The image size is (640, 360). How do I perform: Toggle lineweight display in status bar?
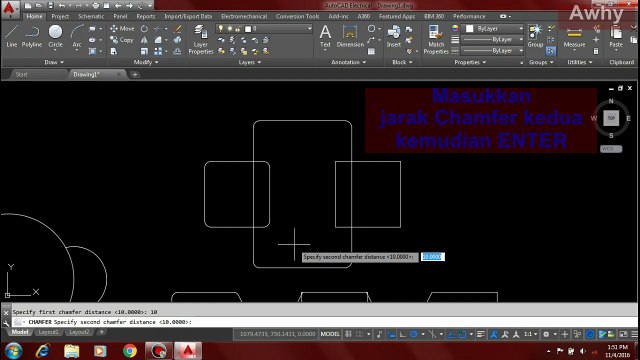[481, 334]
